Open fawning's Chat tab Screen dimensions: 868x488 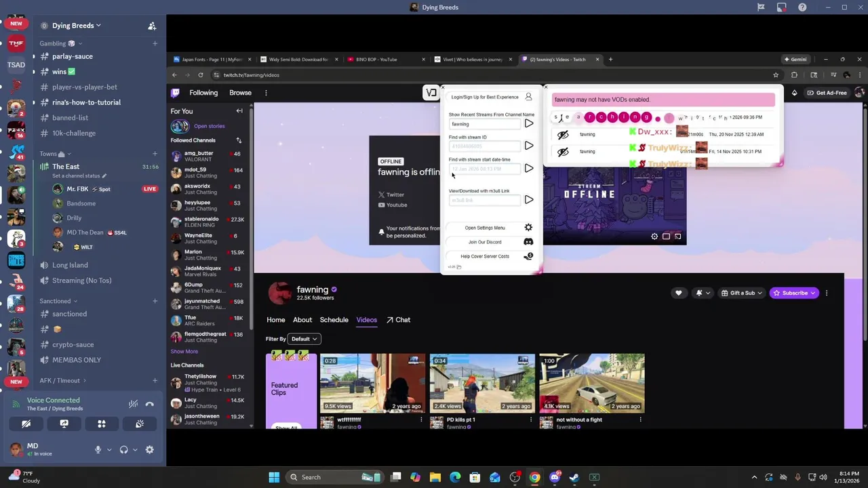[x=399, y=320]
